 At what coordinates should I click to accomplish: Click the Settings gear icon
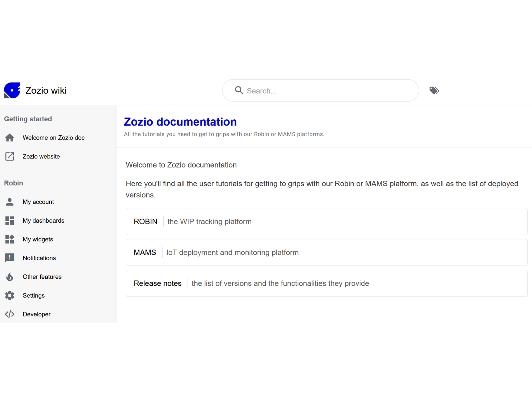coord(10,295)
